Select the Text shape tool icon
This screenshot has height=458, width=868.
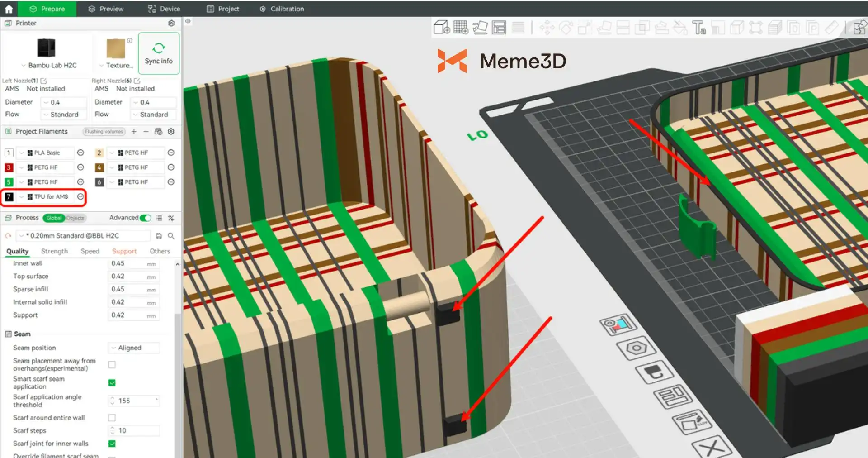pos(698,28)
